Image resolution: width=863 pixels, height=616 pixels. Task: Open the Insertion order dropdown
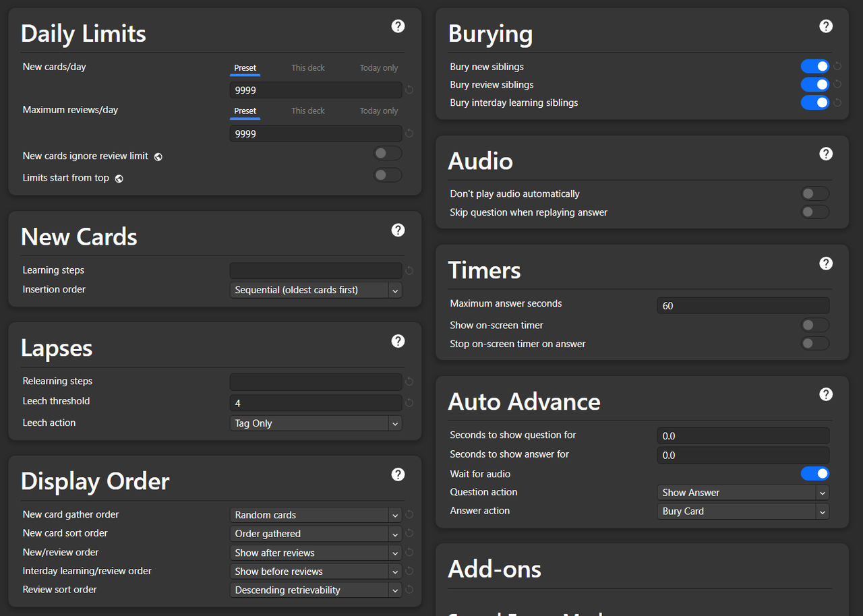click(x=316, y=290)
